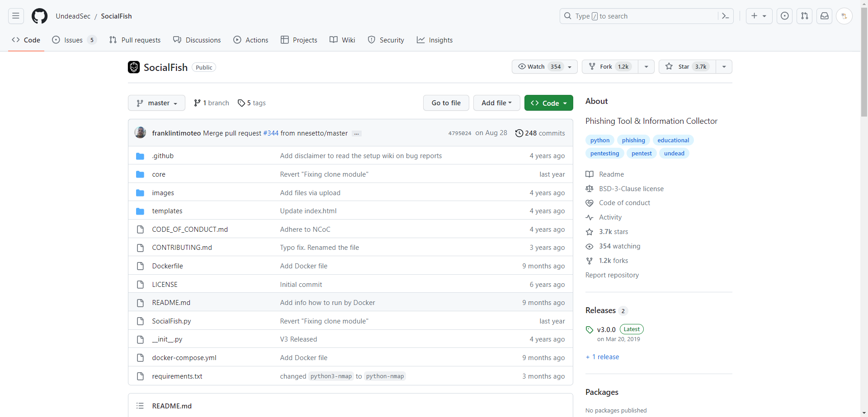
Task: Open the green Code dropdown
Action: point(549,103)
